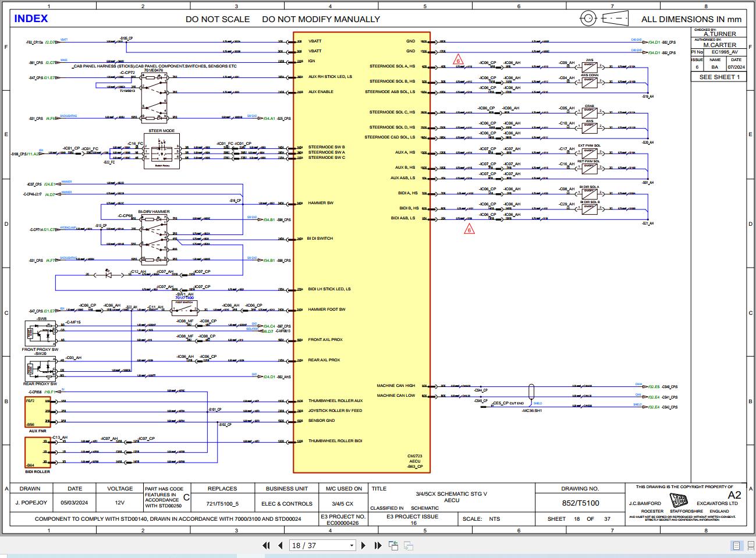
Task: Follow the /4.F6 backlighting cross-reference
Action: click(x=51, y=119)
